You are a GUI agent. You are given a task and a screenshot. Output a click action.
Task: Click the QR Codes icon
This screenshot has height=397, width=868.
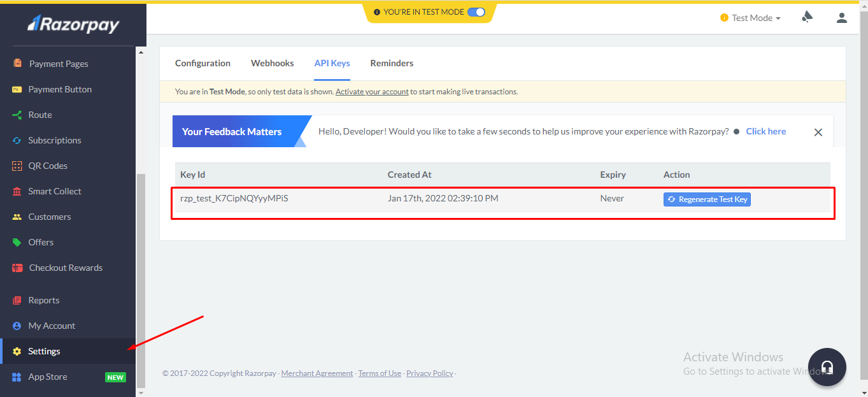[x=17, y=166]
